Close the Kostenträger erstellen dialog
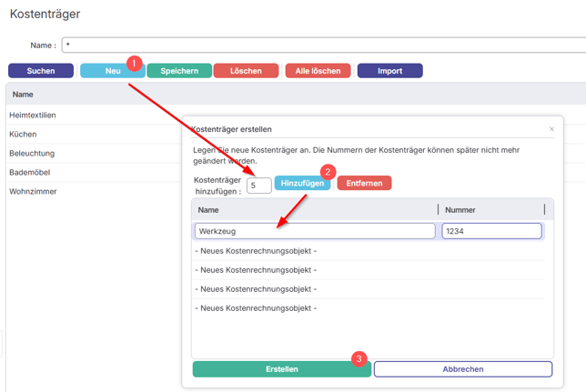Image resolution: width=586 pixels, height=392 pixels. (x=551, y=129)
